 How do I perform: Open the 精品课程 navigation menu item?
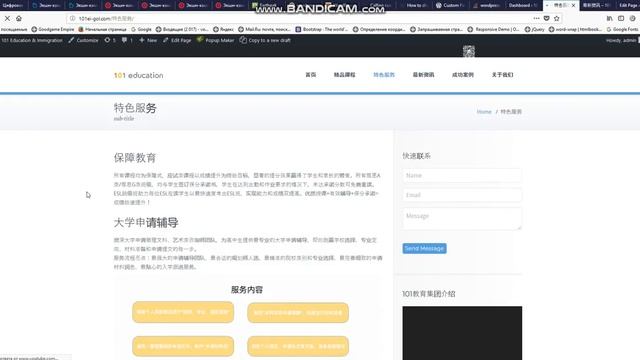pyautogui.click(x=344, y=75)
